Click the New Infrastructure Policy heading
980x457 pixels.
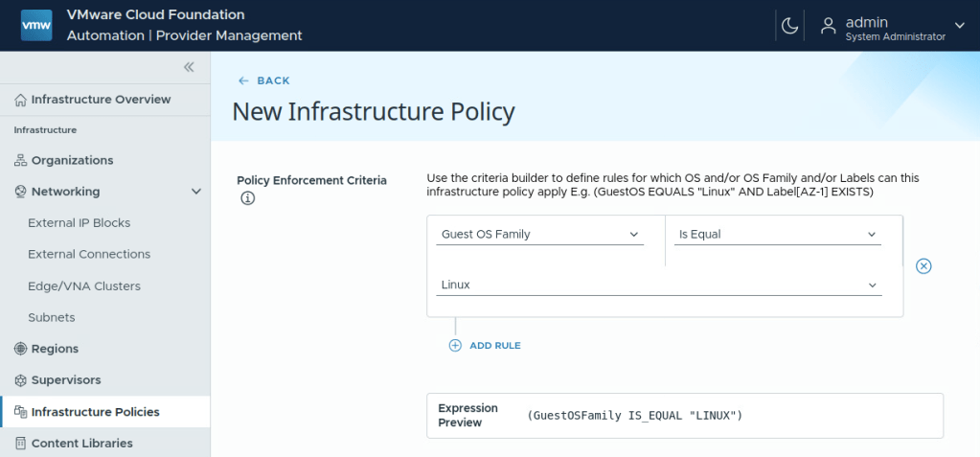coord(374,112)
